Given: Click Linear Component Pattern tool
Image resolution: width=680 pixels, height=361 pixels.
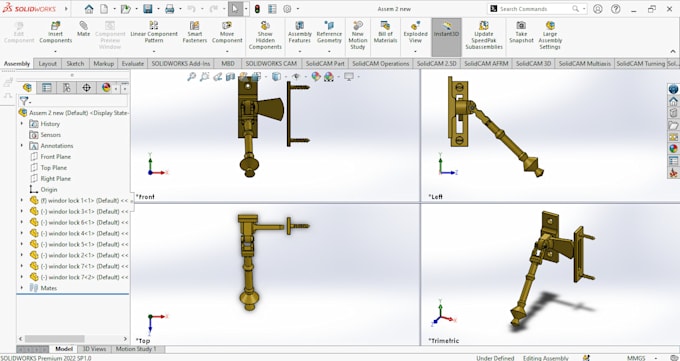Looking at the screenshot, I should (x=154, y=33).
